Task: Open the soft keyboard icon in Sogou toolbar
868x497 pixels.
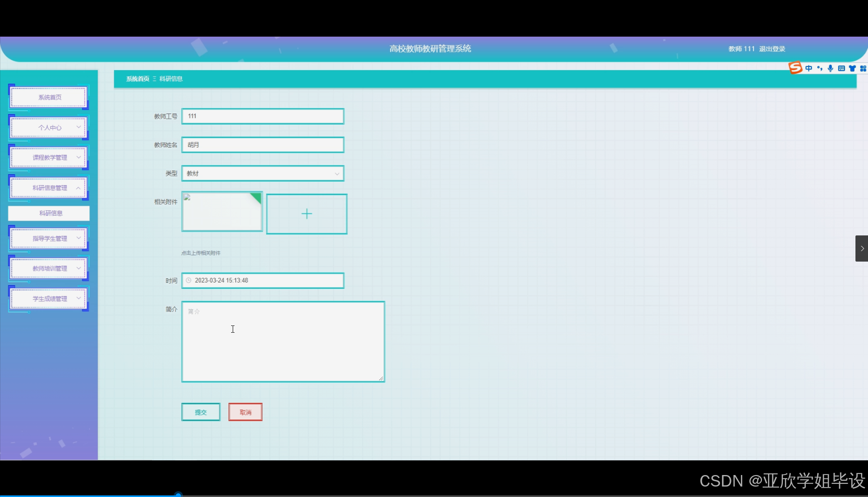Action: (841, 69)
